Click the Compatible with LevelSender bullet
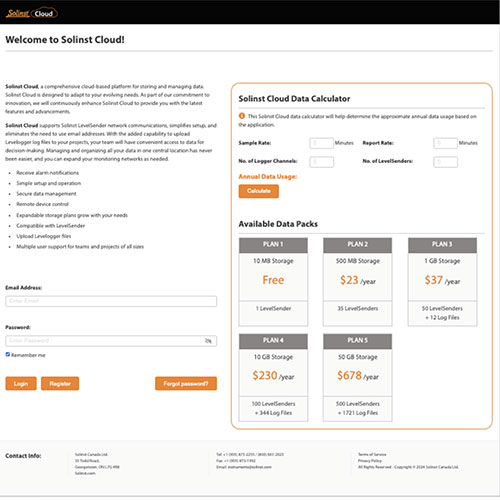This screenshot has height=501, width=500. tap(51, 226)
